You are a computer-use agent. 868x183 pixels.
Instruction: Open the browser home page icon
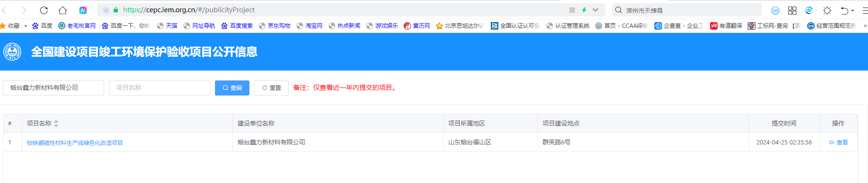63,10
